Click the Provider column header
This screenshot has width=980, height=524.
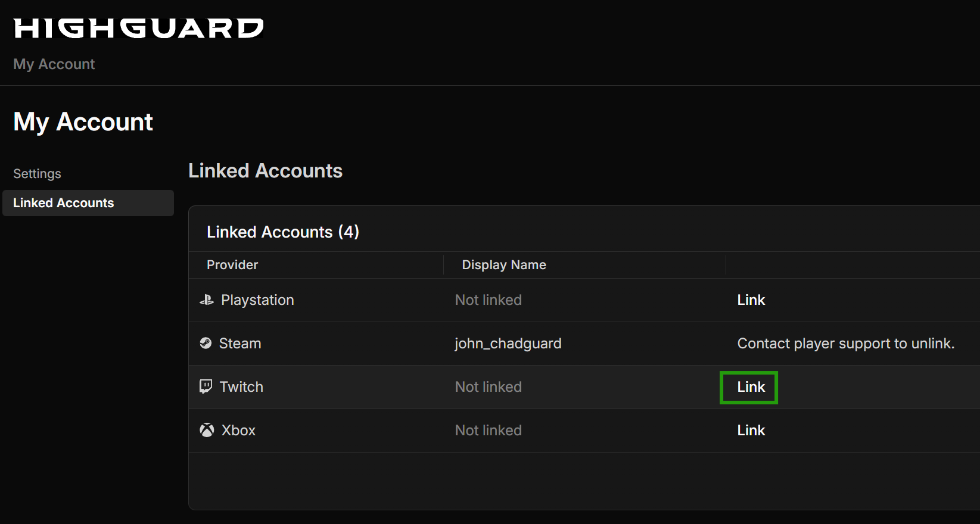(x=232, y=265)
